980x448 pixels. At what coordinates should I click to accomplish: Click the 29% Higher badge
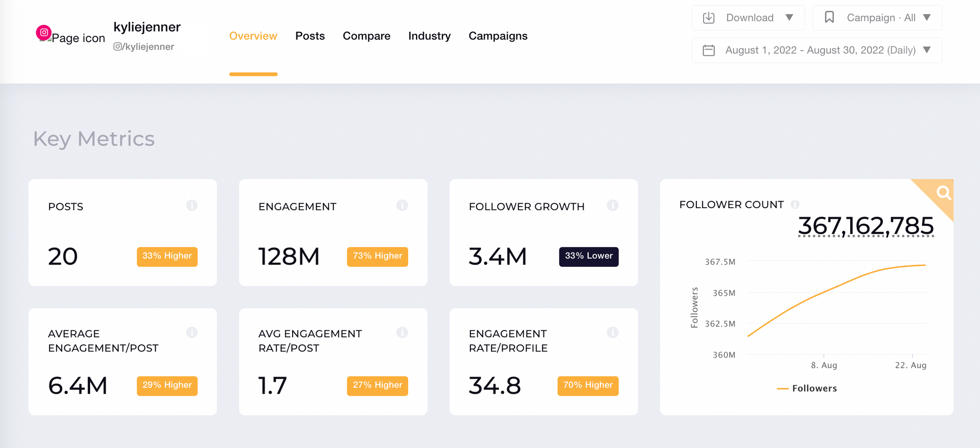(167, 386)
